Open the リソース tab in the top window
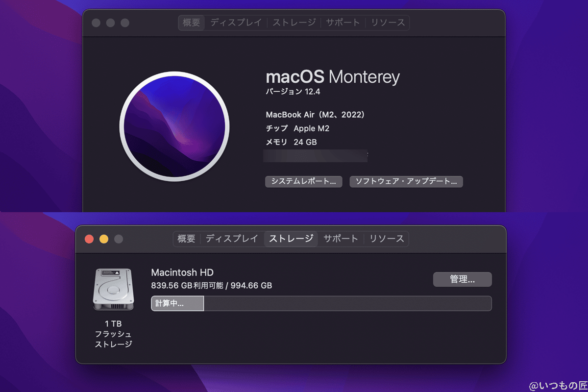This screenshot has height=392, width=588. (x=387, y=23)
